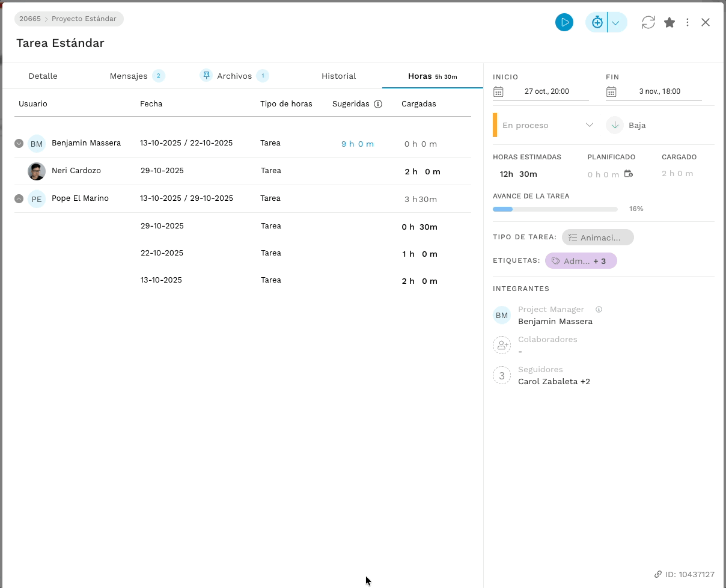This screenshot has width=726, height=588.
Task: Click the Seguidores count 3 circle
Action: pyautogui.click(x=502, y=376)
